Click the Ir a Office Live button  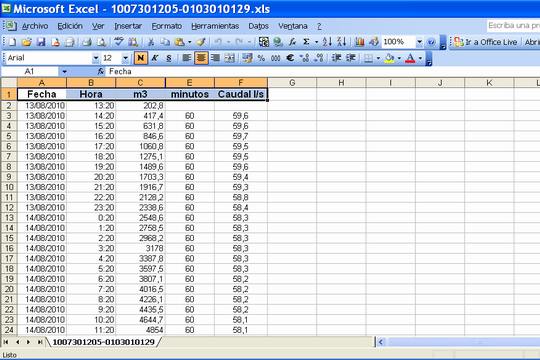tap(485, 42)
